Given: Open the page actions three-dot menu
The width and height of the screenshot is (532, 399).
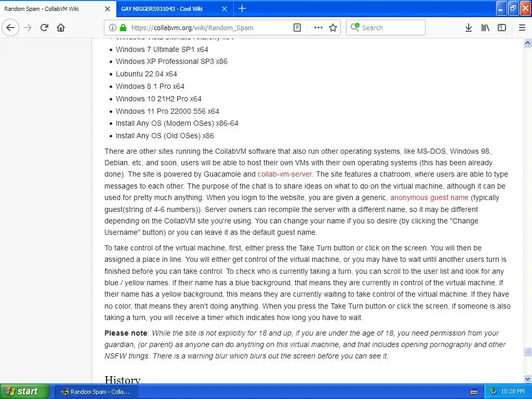Looking at the screenshot, I should click(x=318, y=28).
